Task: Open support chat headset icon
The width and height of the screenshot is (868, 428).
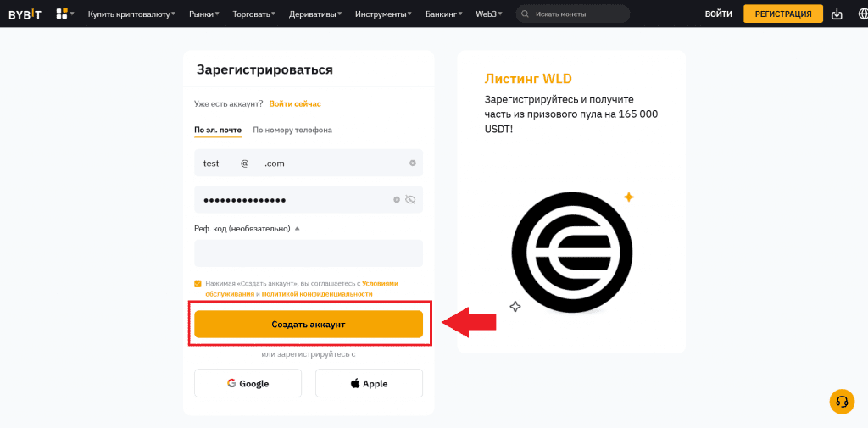Action: click(x=842, y=402)
